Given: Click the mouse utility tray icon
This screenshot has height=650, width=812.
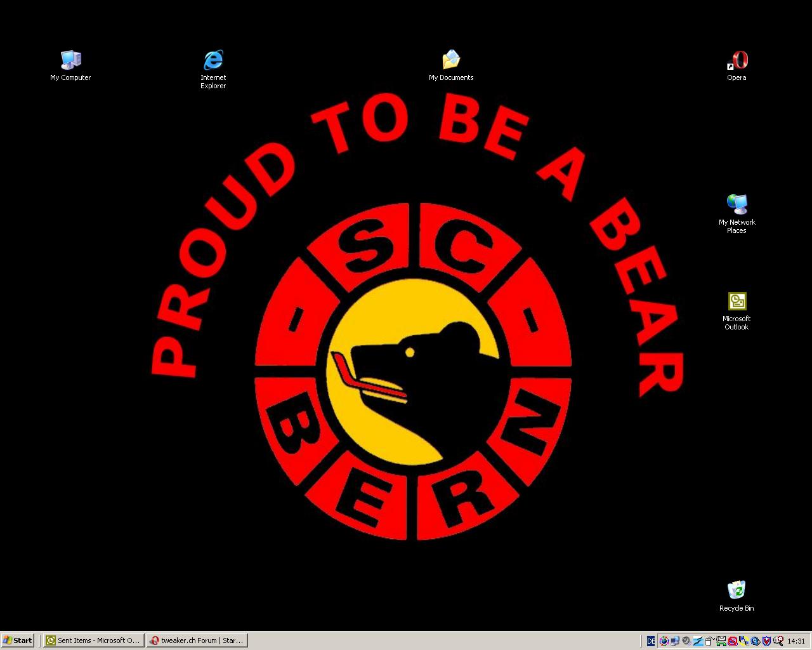Looking at the screenshot, I should pos(709,641).
